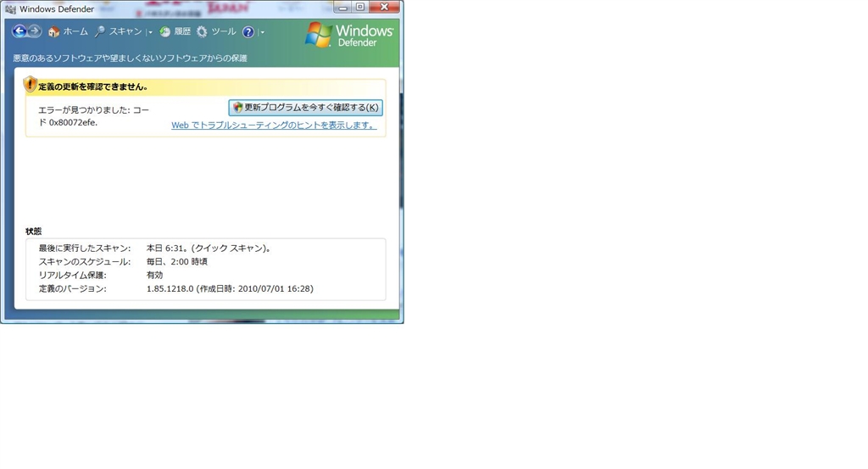Minimize the Windows Defender window
The height and width of the screenshot is (469, 868).
point(343,7)
